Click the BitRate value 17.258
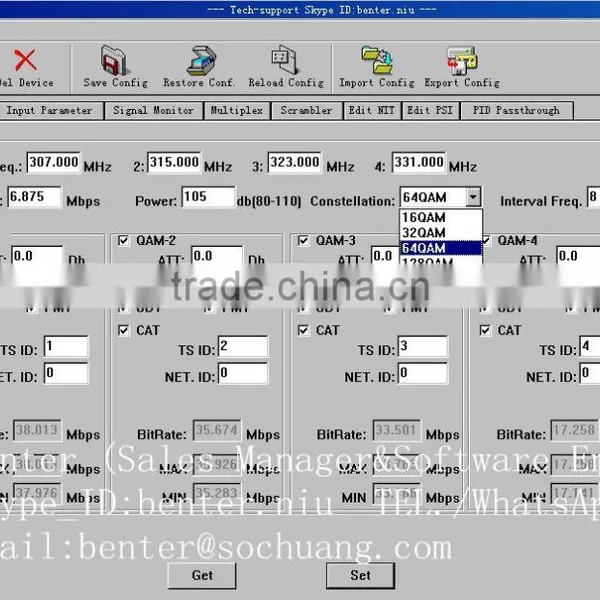 pyautogui.click(x=575, y=430)
